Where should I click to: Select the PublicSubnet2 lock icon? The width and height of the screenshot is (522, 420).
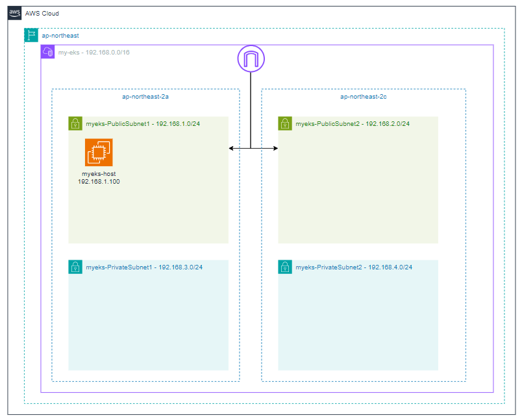tap(285, 123)
